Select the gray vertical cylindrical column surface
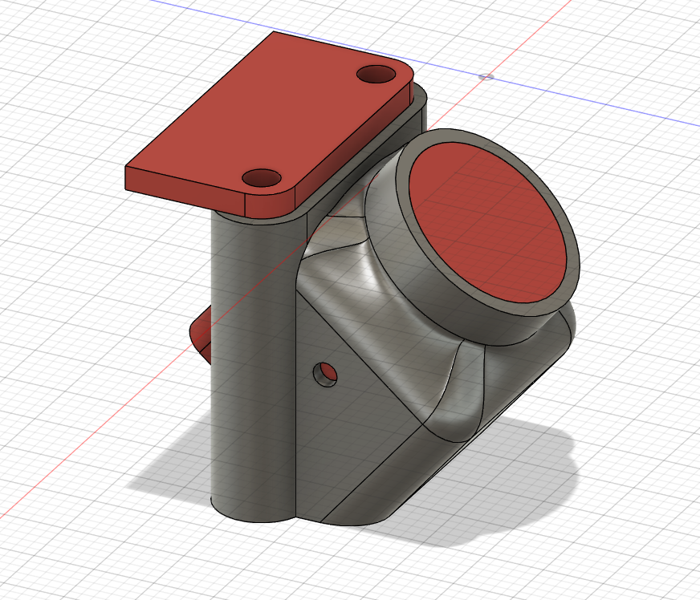700x600 pixels. (252, 366)
